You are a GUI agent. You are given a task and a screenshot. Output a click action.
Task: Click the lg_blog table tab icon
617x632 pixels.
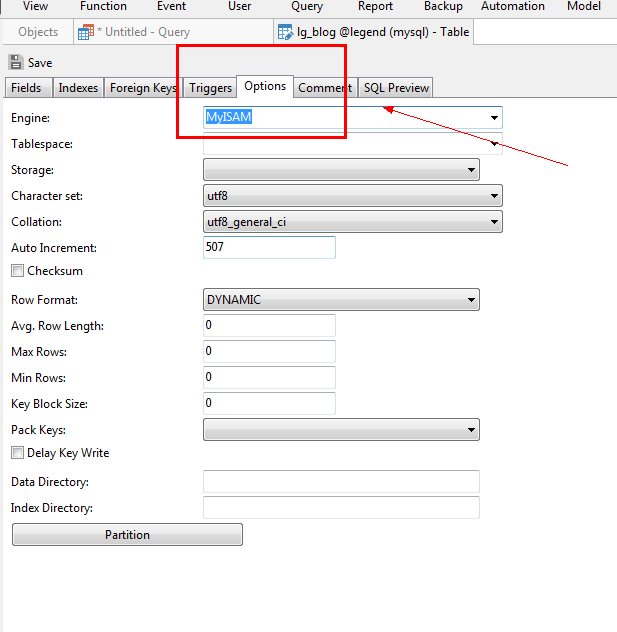click(x=285, y=32)
